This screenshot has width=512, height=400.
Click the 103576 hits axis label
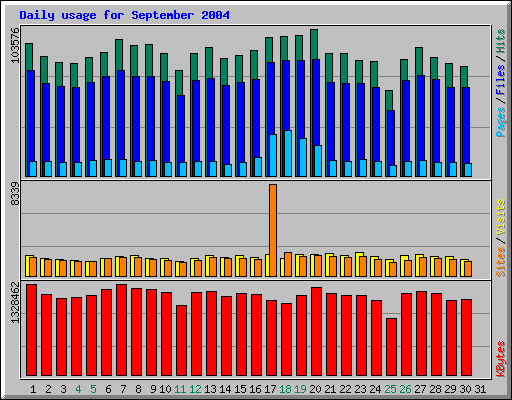pyautogui.click(x=15, y=45)
